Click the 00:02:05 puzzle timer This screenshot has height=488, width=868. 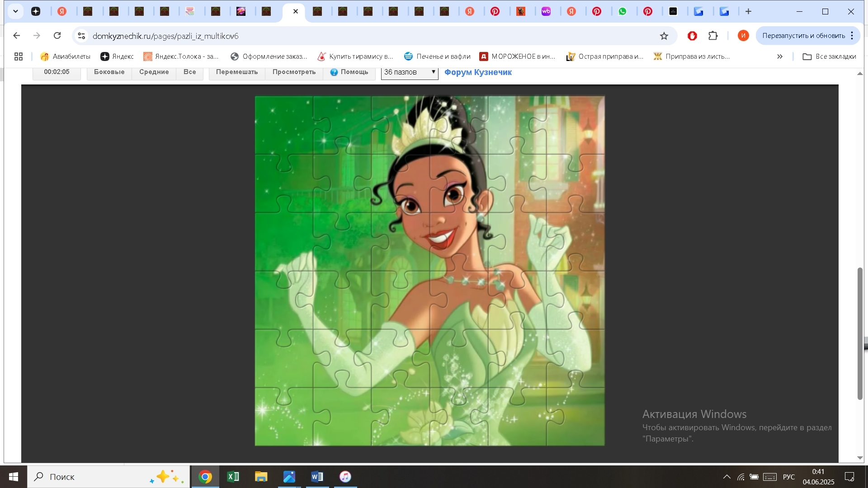click(57, 72)
